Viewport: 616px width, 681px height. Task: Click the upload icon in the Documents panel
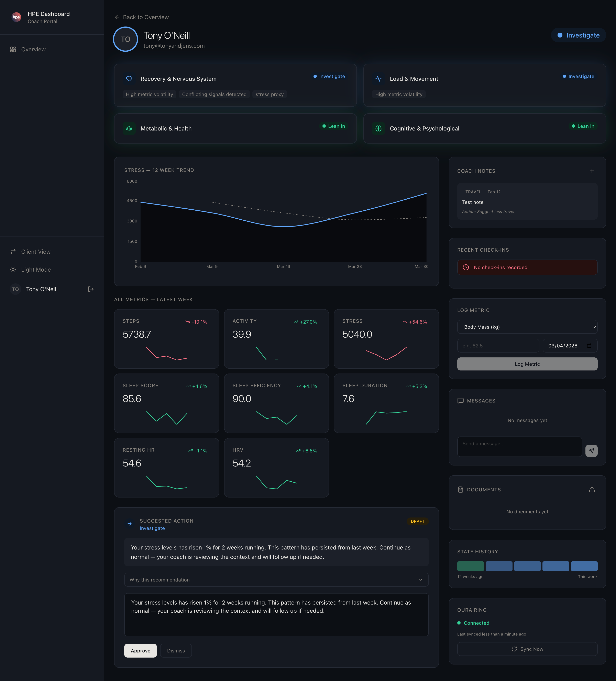pyautogui.click(x=592, y=489)
